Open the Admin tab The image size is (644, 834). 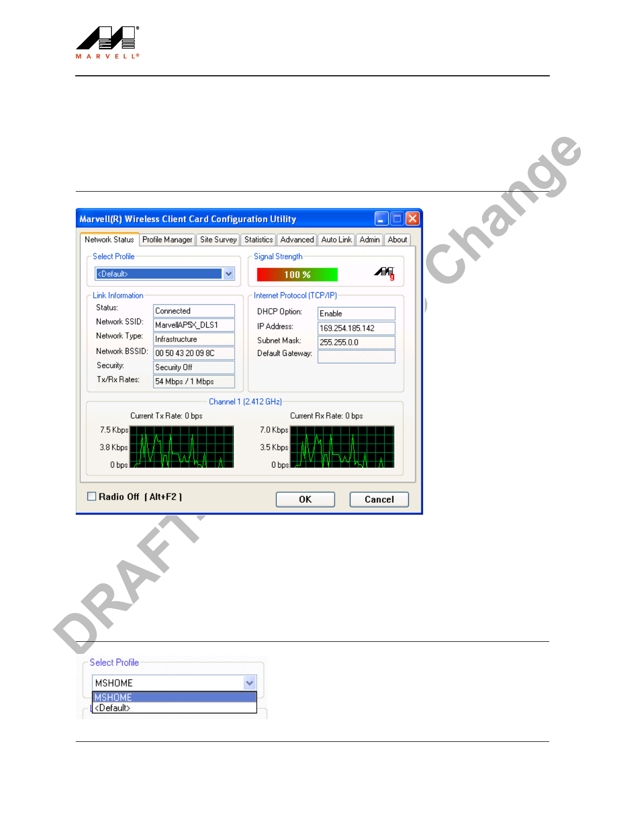pyautogui.click(x=370, y=240)
